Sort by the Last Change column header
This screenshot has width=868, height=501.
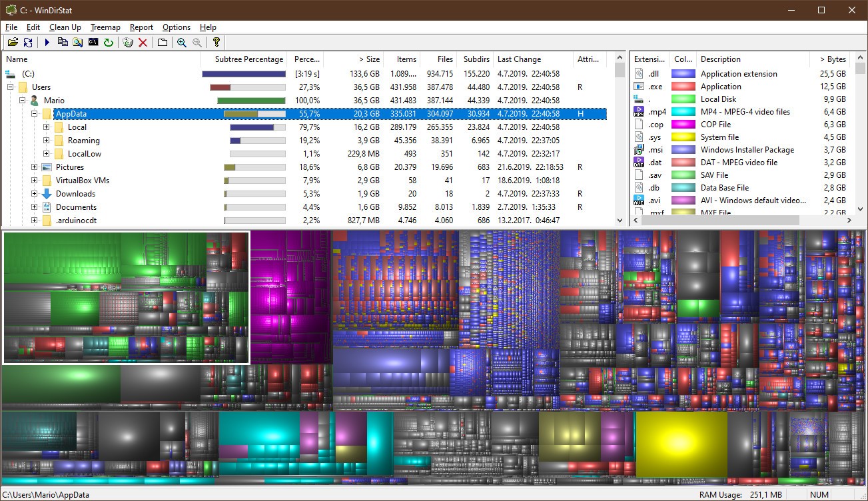coord(533,59)
